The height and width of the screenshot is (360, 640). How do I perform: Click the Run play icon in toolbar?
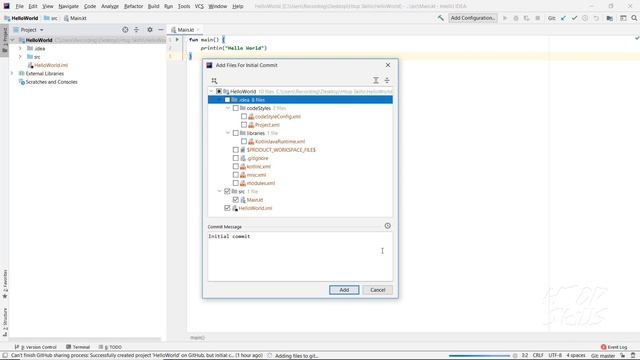coord(505,18)
